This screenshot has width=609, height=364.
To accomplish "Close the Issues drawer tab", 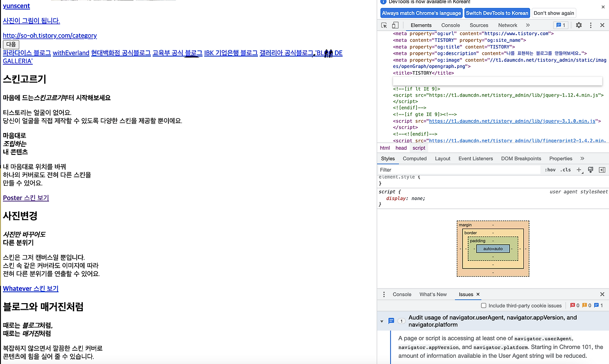I will pos(478,295).
